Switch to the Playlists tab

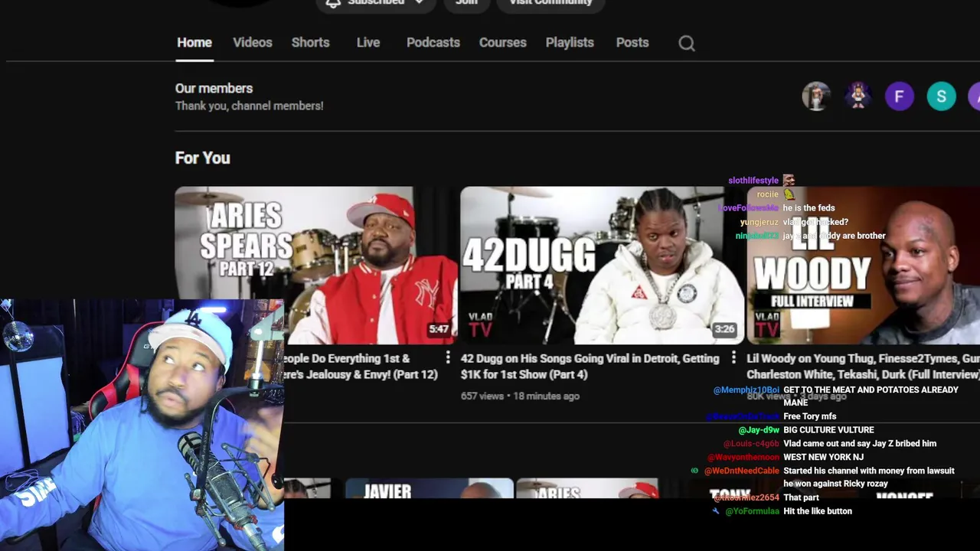[570, 43]
